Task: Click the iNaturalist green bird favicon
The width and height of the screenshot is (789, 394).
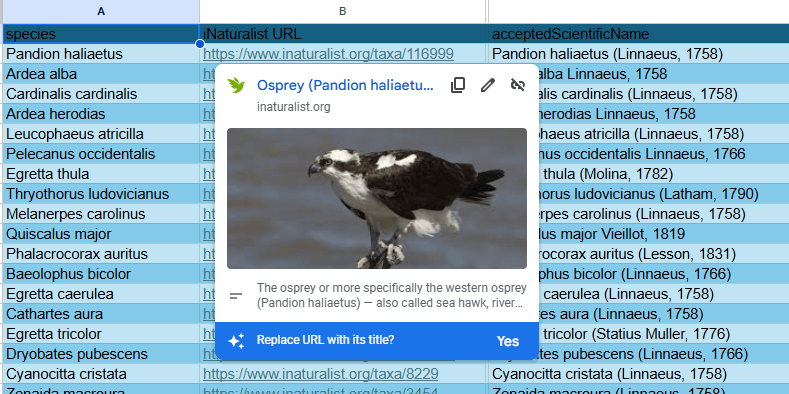Action: tap(235, 85)
